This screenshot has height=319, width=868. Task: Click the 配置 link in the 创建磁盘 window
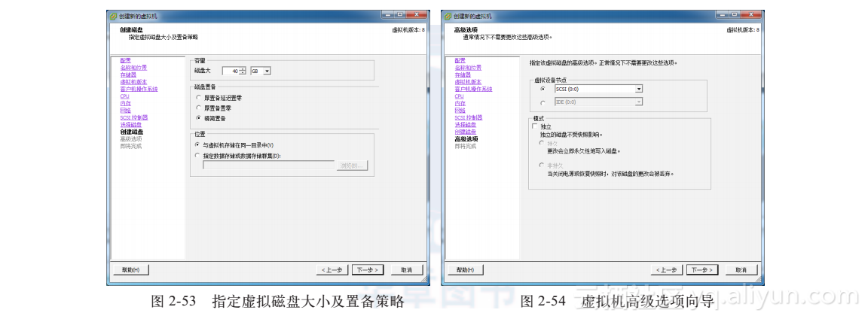(126, 60)
